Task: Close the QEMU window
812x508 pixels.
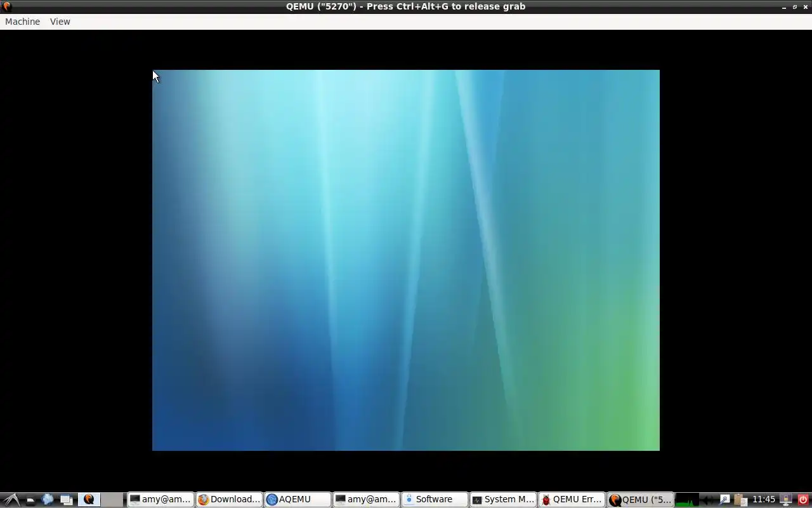Action: pos(806,7)
